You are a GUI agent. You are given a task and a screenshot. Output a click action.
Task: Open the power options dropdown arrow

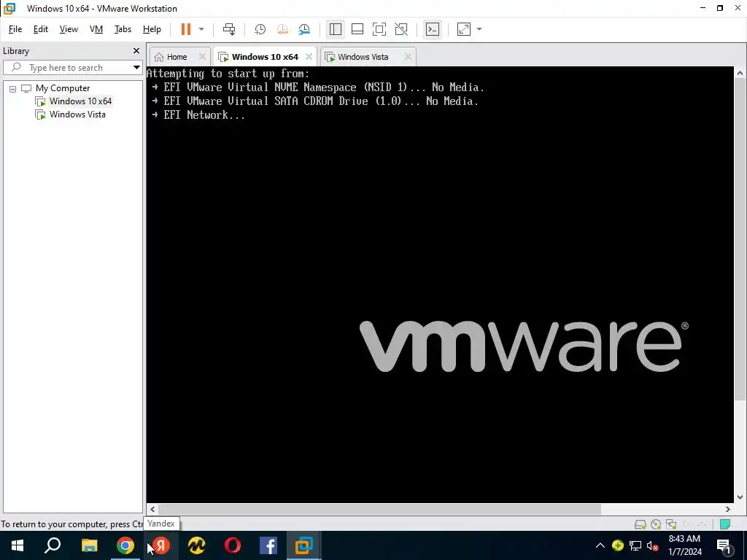[x=201, y=29]
